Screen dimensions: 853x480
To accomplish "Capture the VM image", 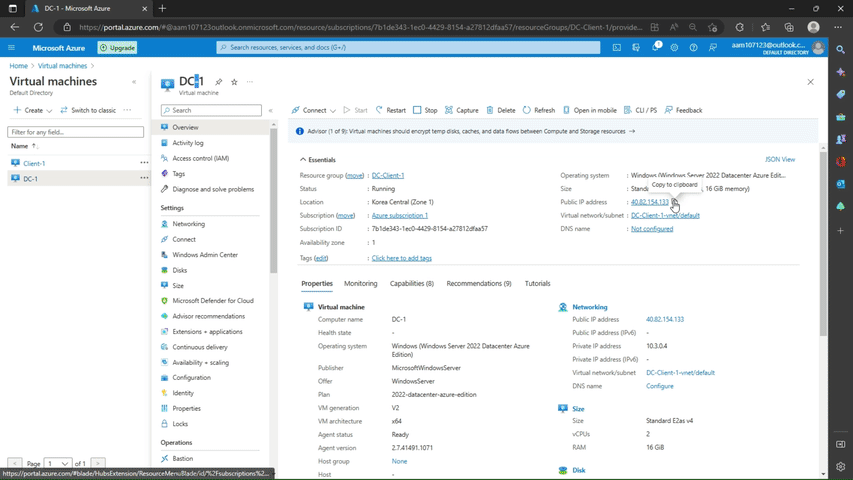I will pyautogui.click(x=461, y=110).
